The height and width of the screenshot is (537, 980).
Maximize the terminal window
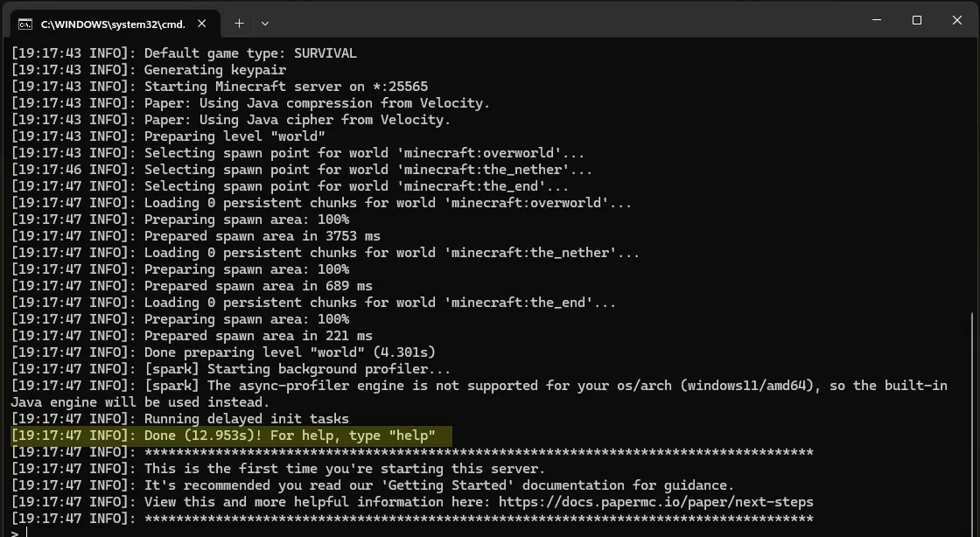[x=917, y=20]
